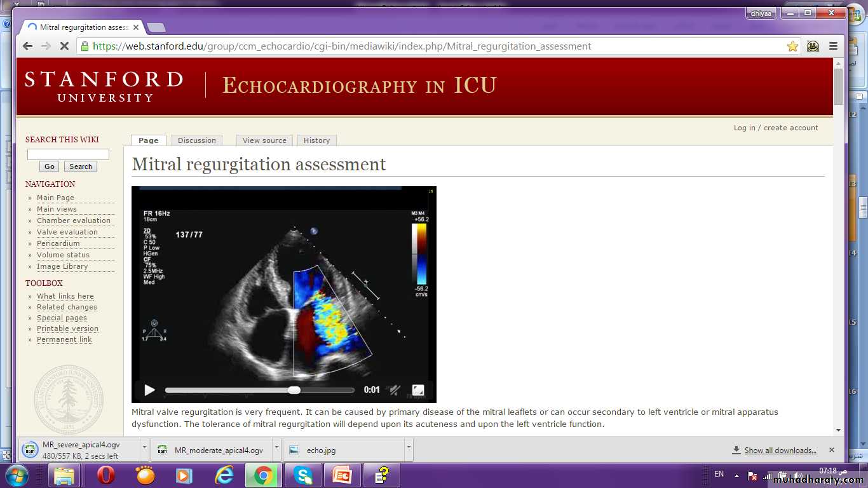
Task: Go to Main Page in navigation
Action: (55, 198)
